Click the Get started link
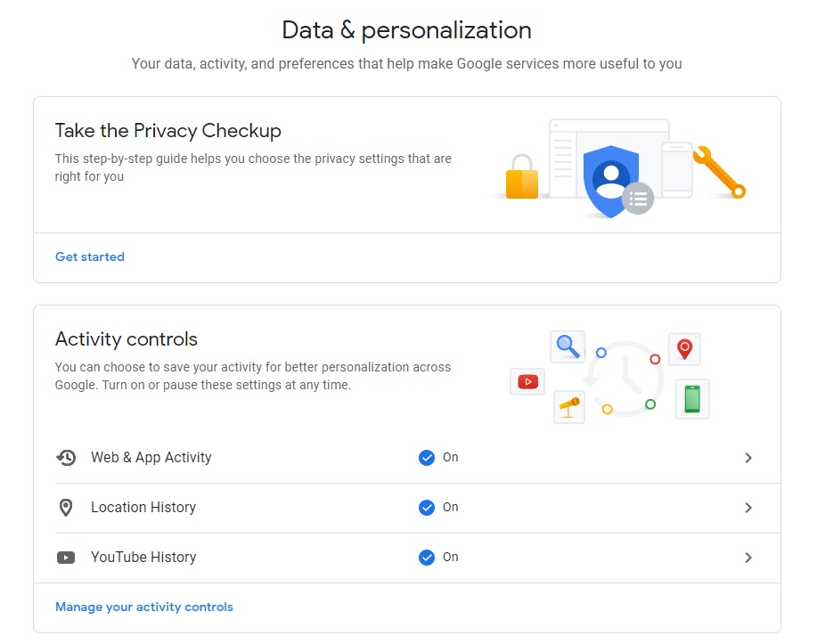The height and width of the screenshot is (644, 817). (90, 257)
